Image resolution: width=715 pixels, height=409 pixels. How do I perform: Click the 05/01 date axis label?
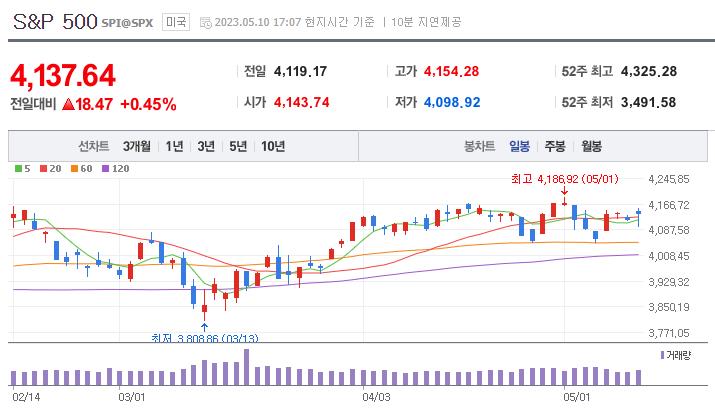[x=576, y=397]
